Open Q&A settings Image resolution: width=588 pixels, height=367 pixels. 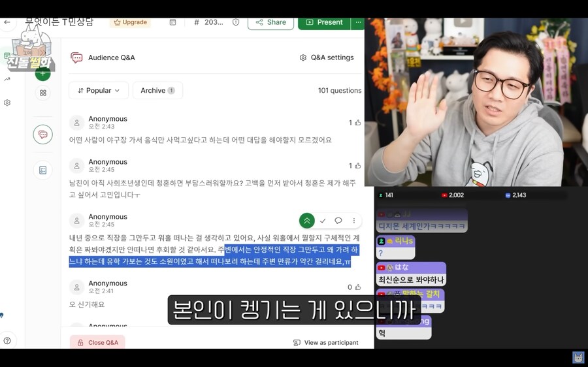pos(327,57)
